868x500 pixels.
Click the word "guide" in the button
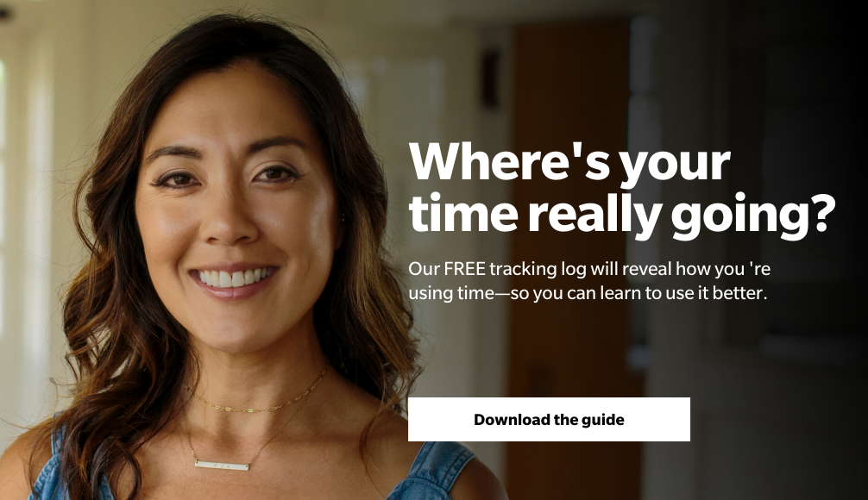point(603,420)
